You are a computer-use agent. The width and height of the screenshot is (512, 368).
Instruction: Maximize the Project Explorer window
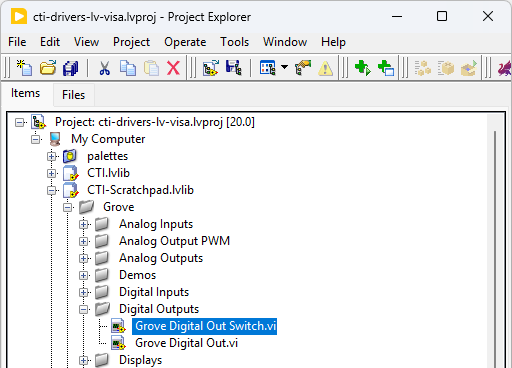442,16
